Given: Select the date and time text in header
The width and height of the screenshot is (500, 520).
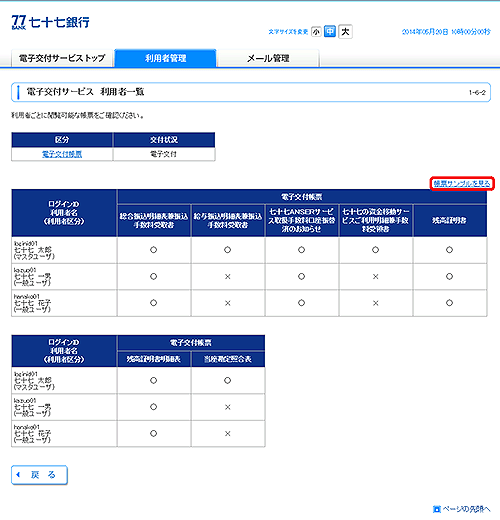Looking at the screenshot, I should (446, 32).
